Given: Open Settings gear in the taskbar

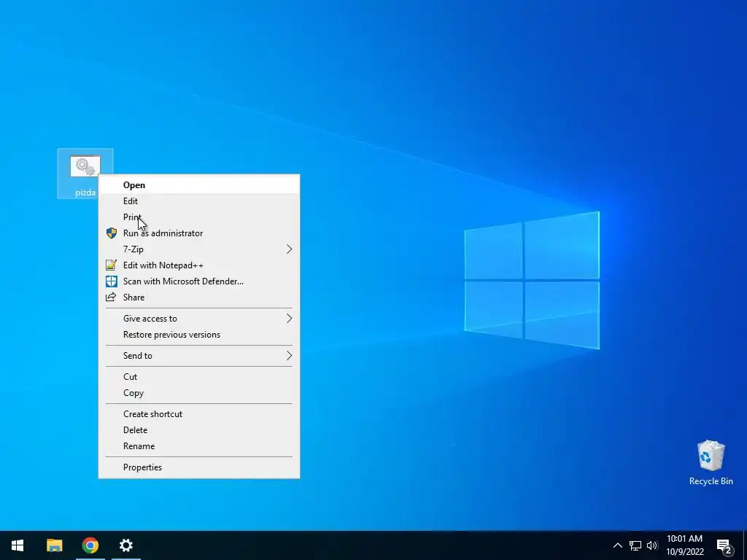Looking at the screenshot, I should click(126, 545).
